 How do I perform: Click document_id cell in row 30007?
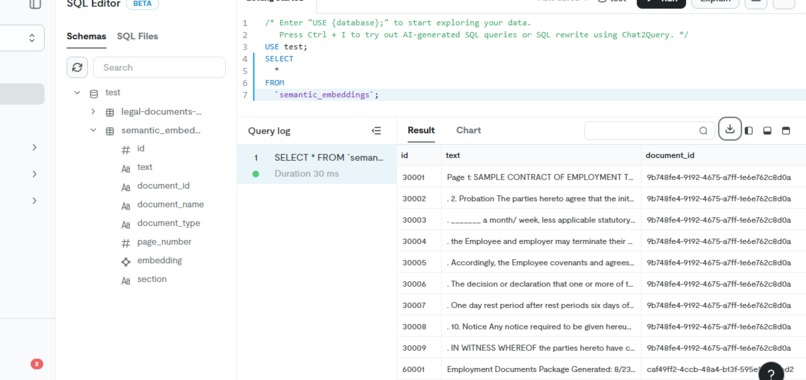point(724,305)
